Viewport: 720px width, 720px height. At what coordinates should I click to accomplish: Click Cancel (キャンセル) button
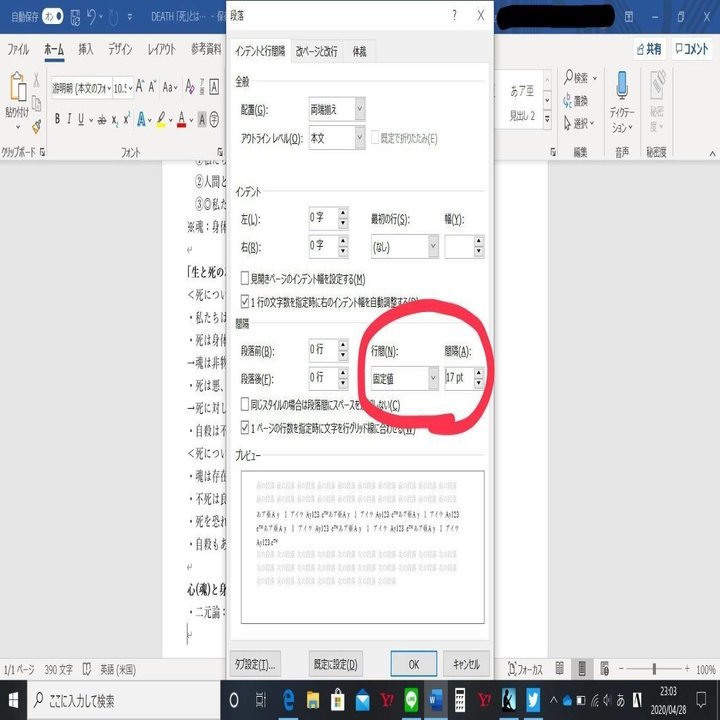coord(466,664)
